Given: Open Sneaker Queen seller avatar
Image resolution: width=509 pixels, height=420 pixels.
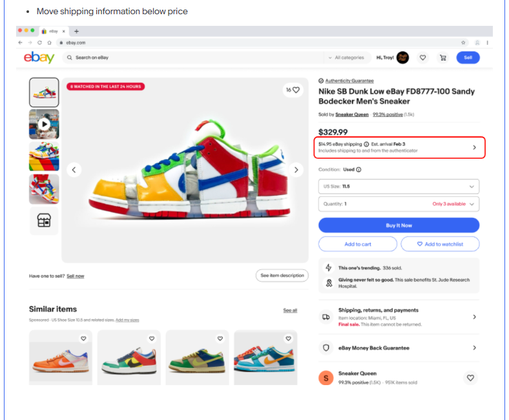Looking at the screenshot, I should click(x=326, y=378).
